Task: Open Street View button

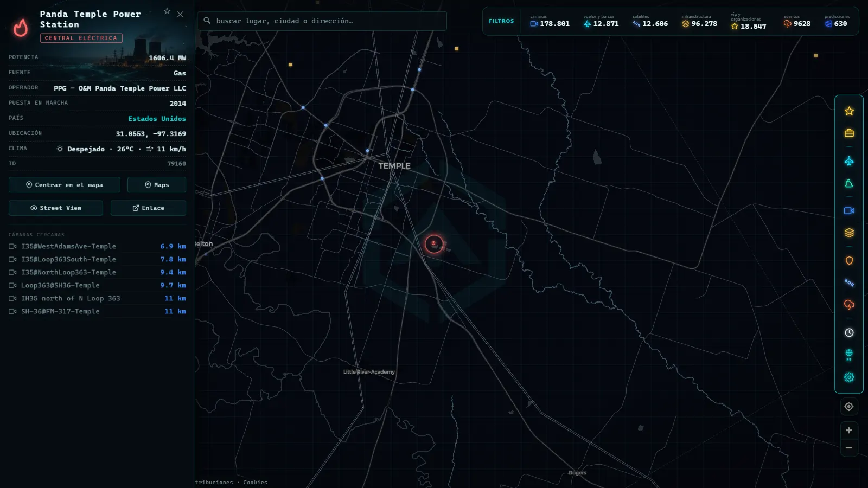Action: (x=56, y=208)
